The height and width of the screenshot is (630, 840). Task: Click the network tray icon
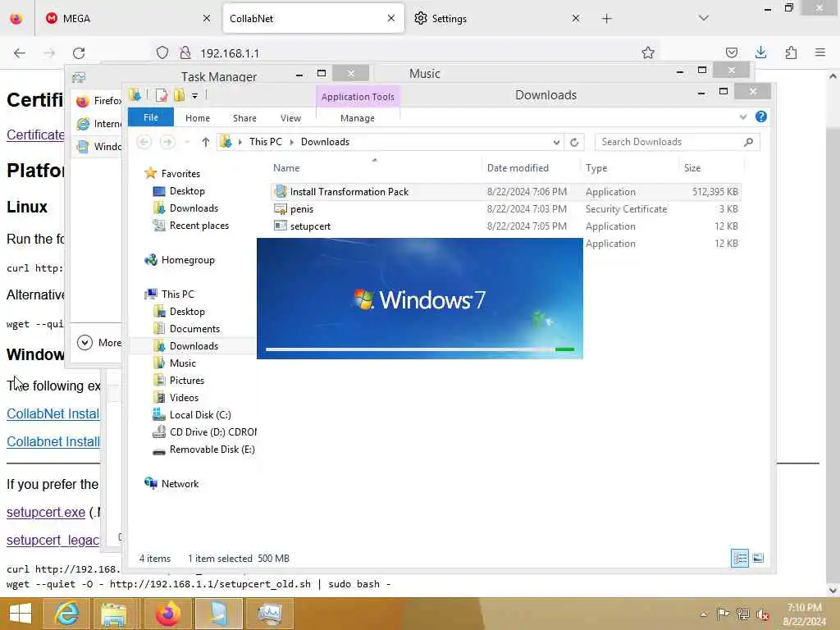(x=742, y=614)
